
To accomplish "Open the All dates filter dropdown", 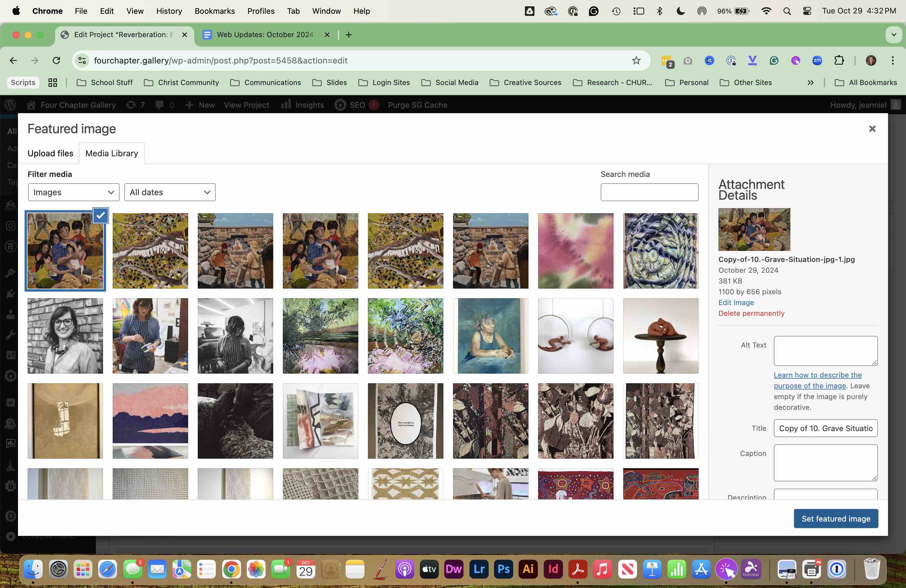I will coord(170,193).
